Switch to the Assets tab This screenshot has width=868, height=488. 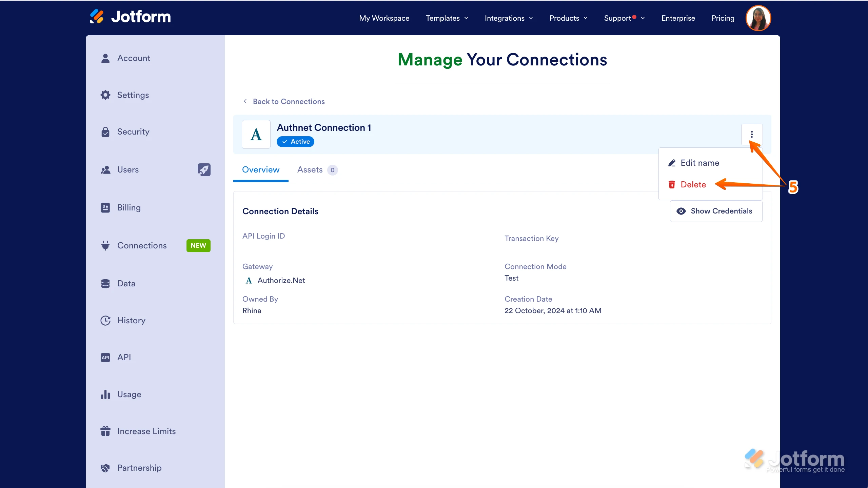310,170
